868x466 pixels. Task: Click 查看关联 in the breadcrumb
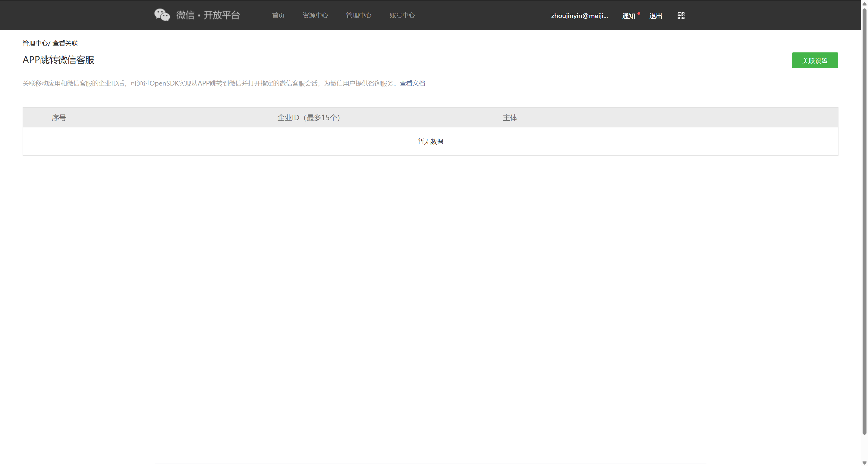point(65,43)
